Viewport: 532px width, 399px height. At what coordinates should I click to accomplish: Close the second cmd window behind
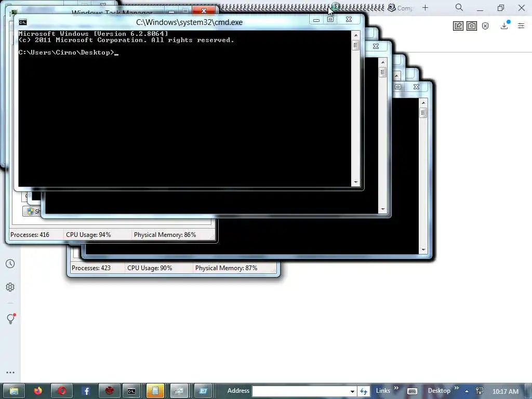pos(376,46)
